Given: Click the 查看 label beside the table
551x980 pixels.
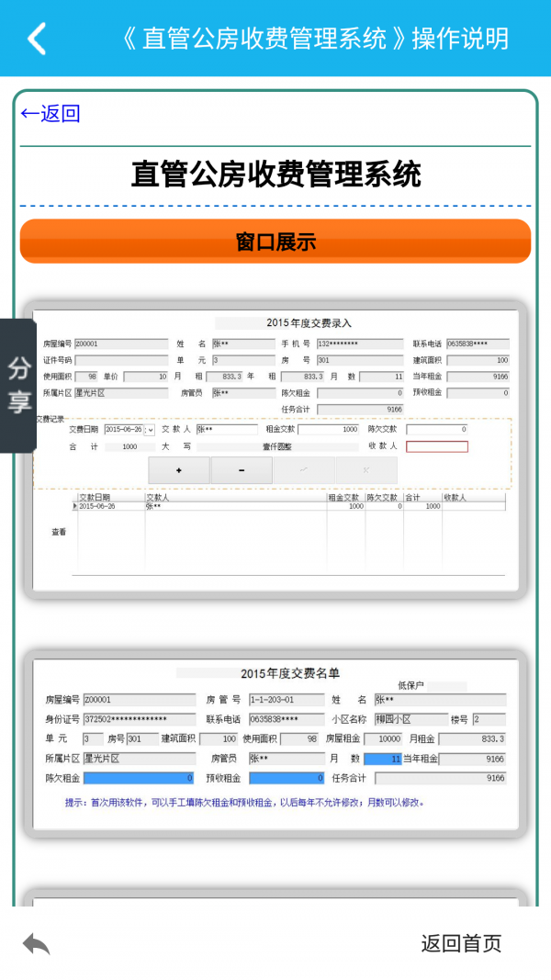Looking at the screenshot, I should click(59, 532).
